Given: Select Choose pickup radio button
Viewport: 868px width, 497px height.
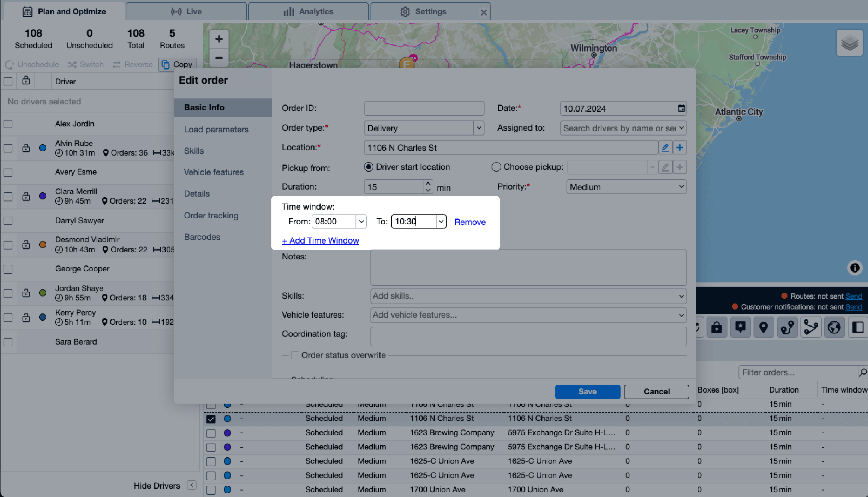Looking at the screenshot, I should [496, 167].
